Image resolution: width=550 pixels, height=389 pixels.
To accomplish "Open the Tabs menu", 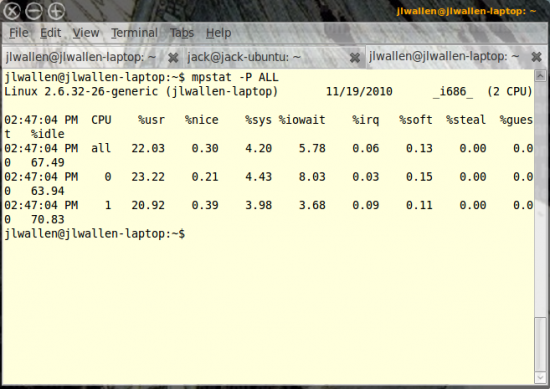I will pos(182,33).
